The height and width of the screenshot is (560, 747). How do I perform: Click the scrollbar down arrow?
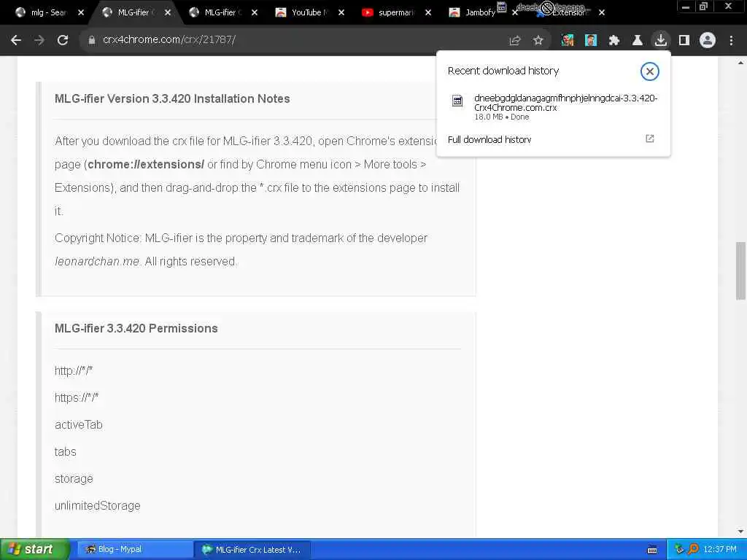(740, 531)
